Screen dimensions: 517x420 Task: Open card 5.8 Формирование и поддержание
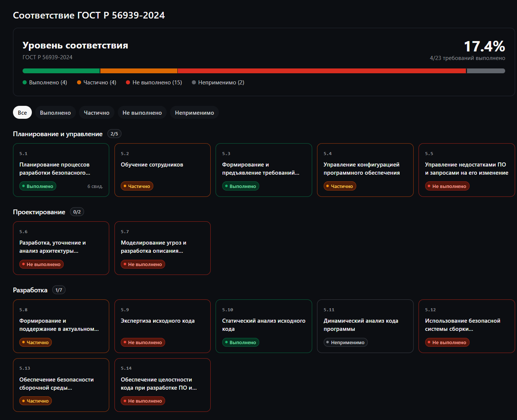(61, 326)
